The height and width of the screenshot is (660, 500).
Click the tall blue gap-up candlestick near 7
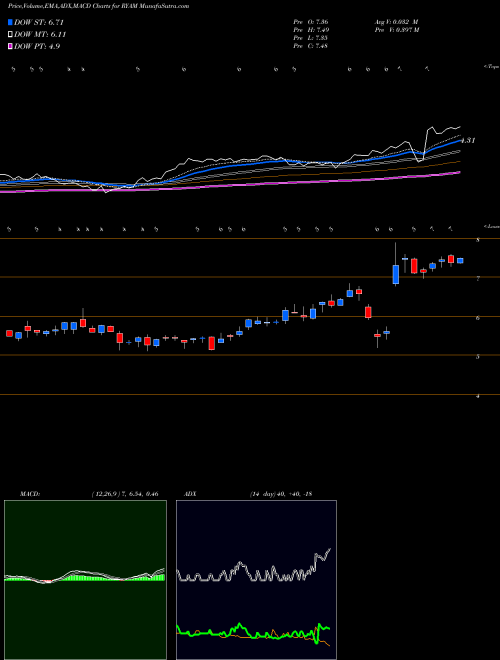pyautogui.click(x=396, y=274)
